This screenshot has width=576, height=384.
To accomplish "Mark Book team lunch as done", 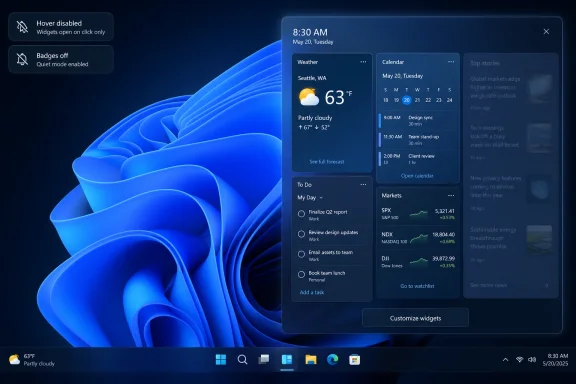I will pos(301,274).
